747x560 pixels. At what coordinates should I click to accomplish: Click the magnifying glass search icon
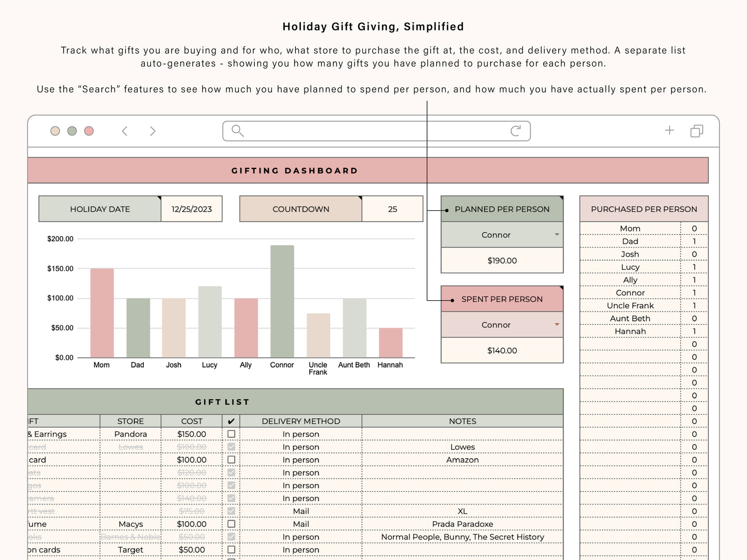pos(237,131)
